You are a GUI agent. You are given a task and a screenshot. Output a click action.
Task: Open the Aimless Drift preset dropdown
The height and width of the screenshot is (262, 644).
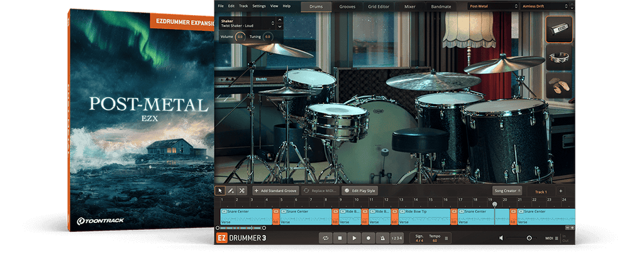tap(545, 6)
